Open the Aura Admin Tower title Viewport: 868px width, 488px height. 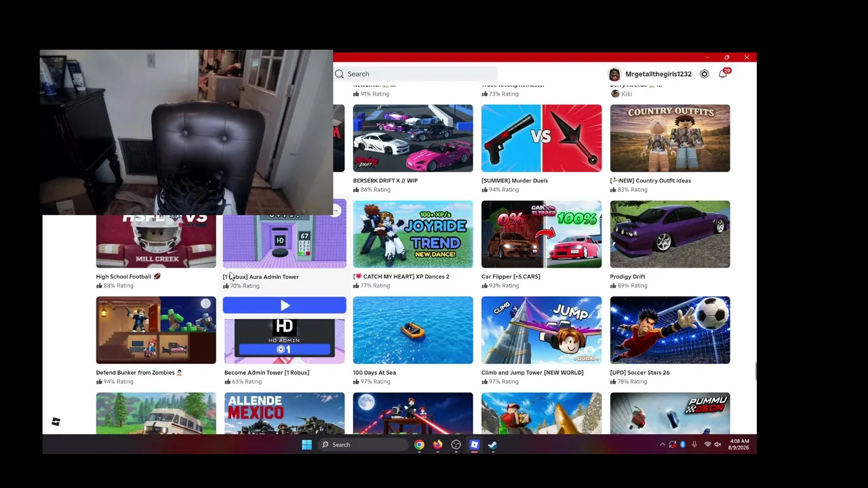point(260,277)
